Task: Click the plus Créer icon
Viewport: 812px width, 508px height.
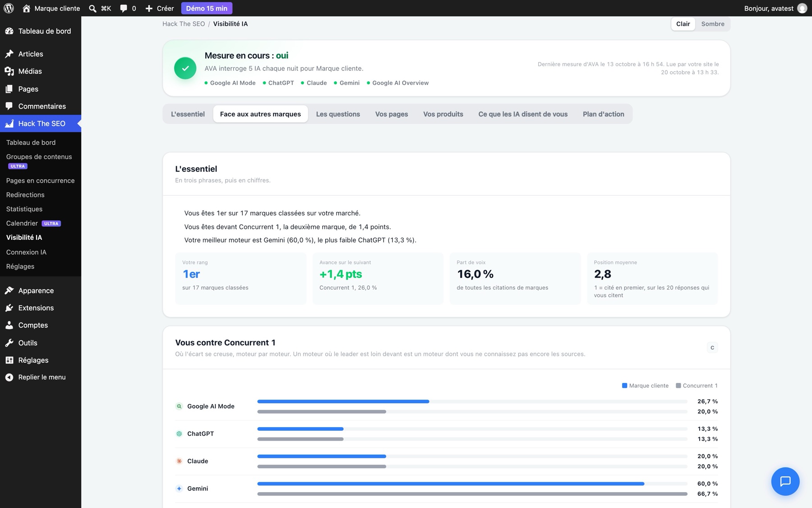Action: click(x=149, y=8)
